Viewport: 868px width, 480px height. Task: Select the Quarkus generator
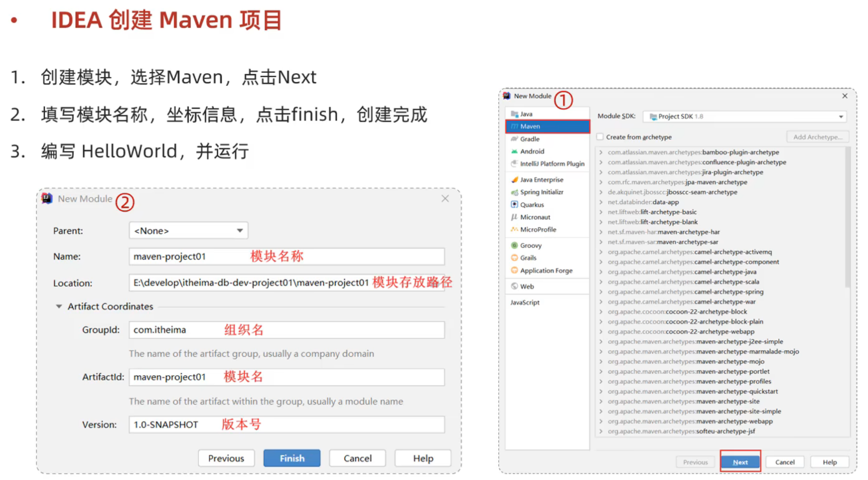532,205
